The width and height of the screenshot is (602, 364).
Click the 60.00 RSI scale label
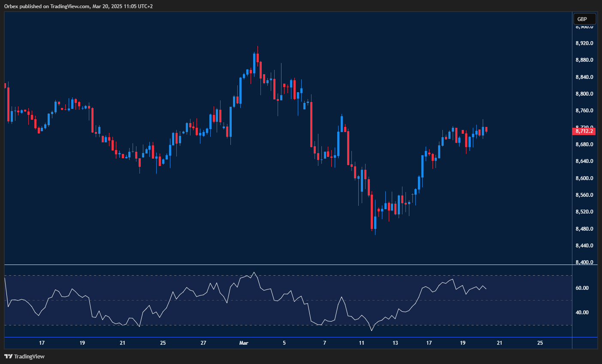click(x=583, y=288)
